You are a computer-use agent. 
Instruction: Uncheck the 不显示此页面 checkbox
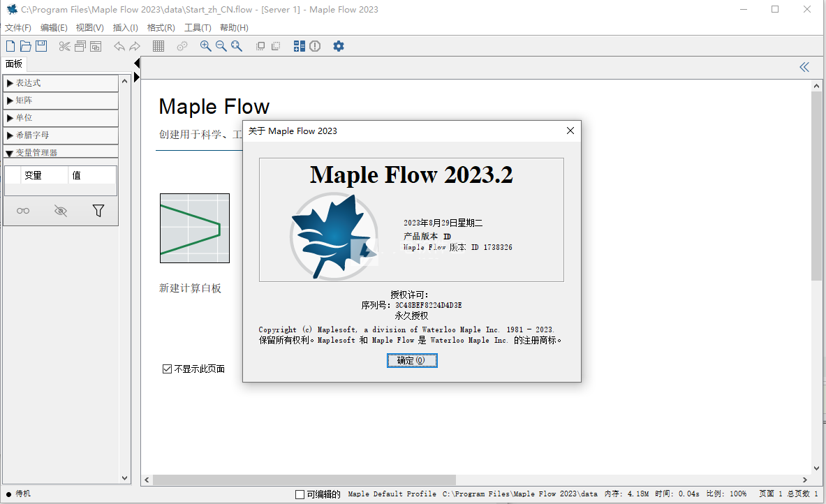[167, 369]
